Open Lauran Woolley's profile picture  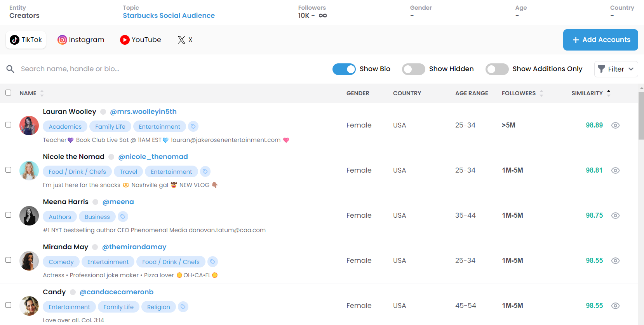29,126
